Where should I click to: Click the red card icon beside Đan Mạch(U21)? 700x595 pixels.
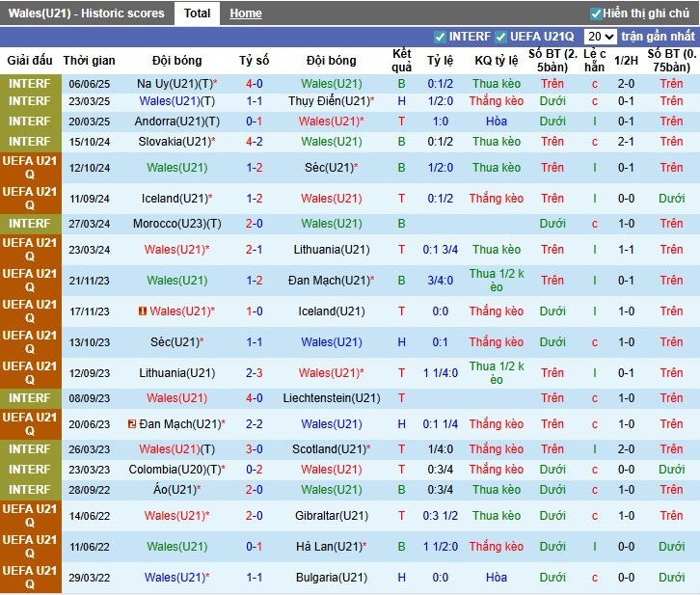tap(132, 424)
